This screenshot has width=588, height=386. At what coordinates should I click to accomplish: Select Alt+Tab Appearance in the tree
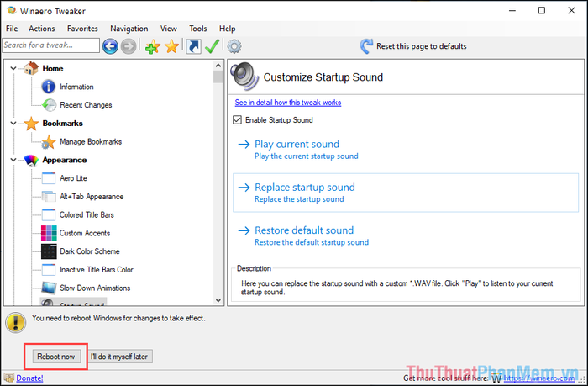(x=92, y=197)
